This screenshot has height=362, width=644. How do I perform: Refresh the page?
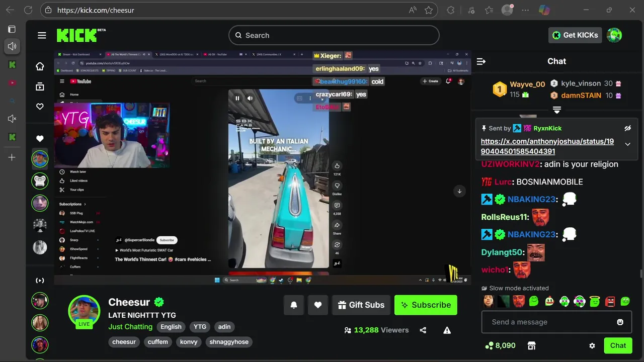28,10
